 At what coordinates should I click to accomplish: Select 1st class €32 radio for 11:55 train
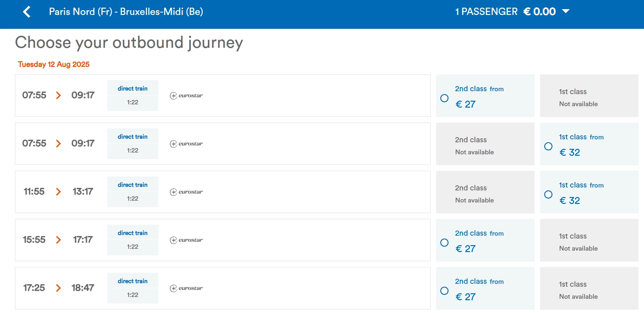[x=548, y=194]
